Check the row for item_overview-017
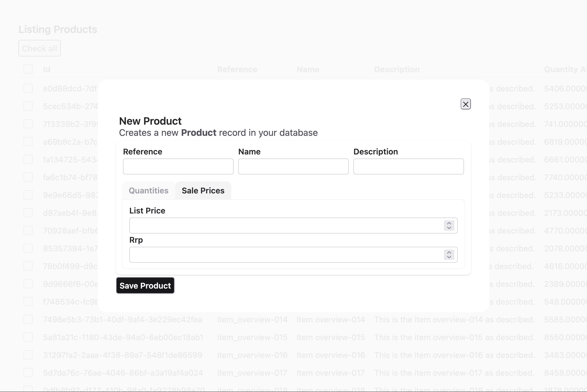The width and height of the screenshot is (587, 392). tap(28, 373)
